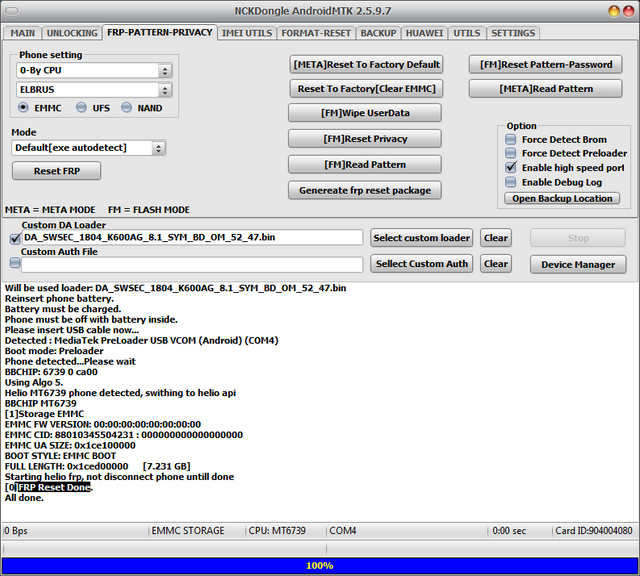640x576 pixels.
Task: Click the 0 Bps status bar entry
Action: (16, 531)
